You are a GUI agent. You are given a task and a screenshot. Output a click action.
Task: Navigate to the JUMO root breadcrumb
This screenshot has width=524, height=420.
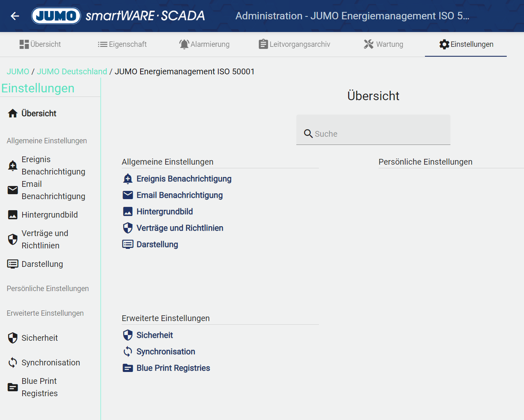pyautogui.click(x=18, y=72)
